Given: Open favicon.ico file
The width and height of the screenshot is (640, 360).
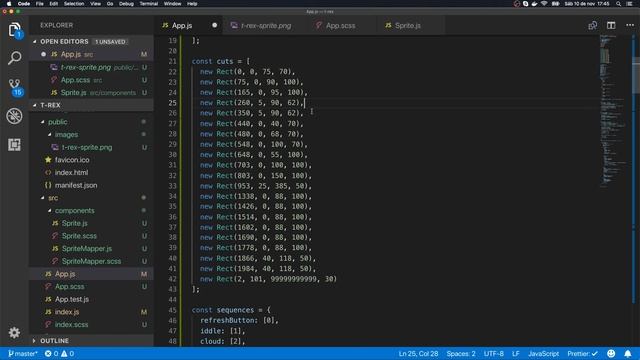Looking at the screenshot, I should pyautogui.click(x=91, y=160).
